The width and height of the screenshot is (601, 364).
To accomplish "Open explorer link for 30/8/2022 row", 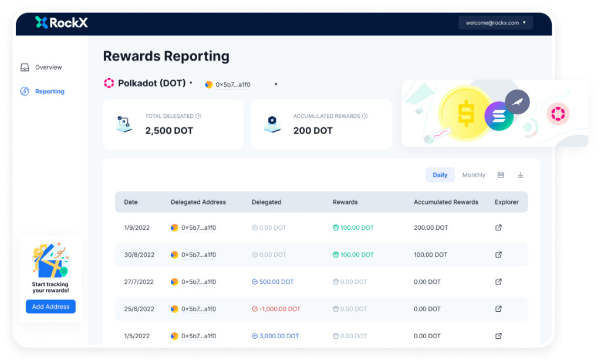I will pos(498,255).
